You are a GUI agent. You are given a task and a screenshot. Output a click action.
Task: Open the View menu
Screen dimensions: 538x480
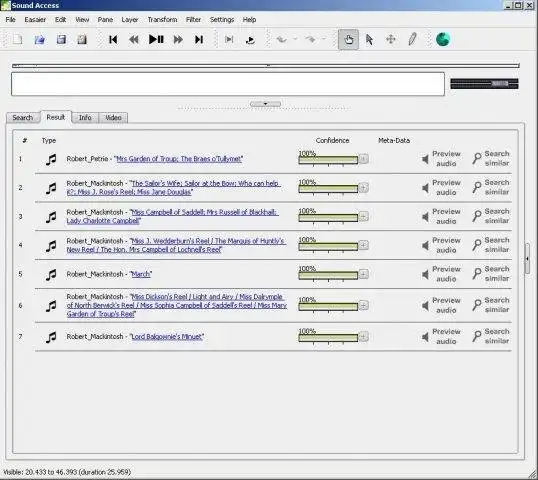pyautogui.click(x=82, y=20)
